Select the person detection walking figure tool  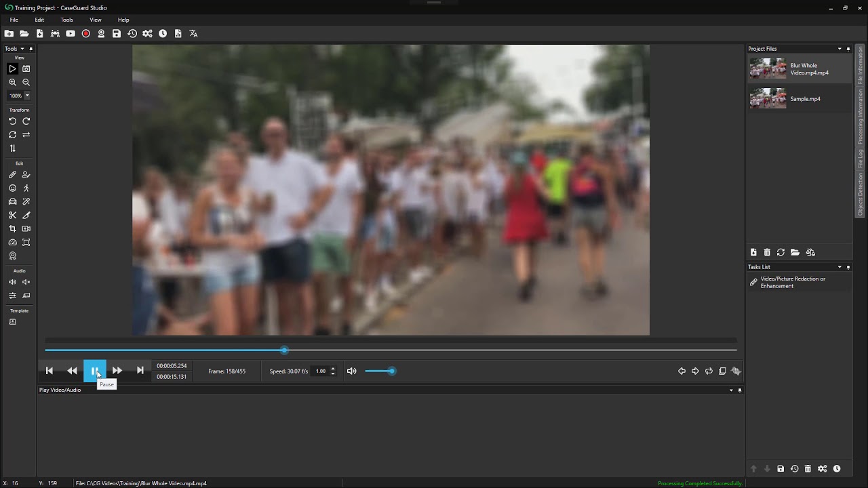pyautogui.click(x=26, y=188)
